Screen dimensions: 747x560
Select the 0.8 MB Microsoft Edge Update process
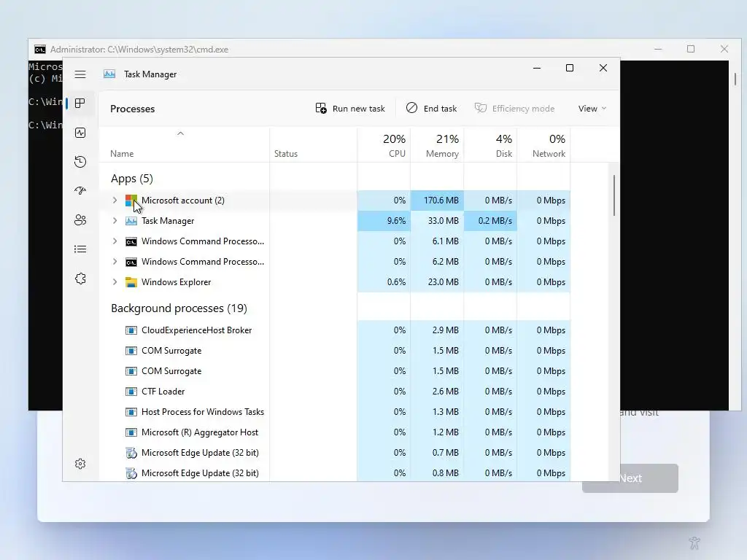[x=336, y=473]
